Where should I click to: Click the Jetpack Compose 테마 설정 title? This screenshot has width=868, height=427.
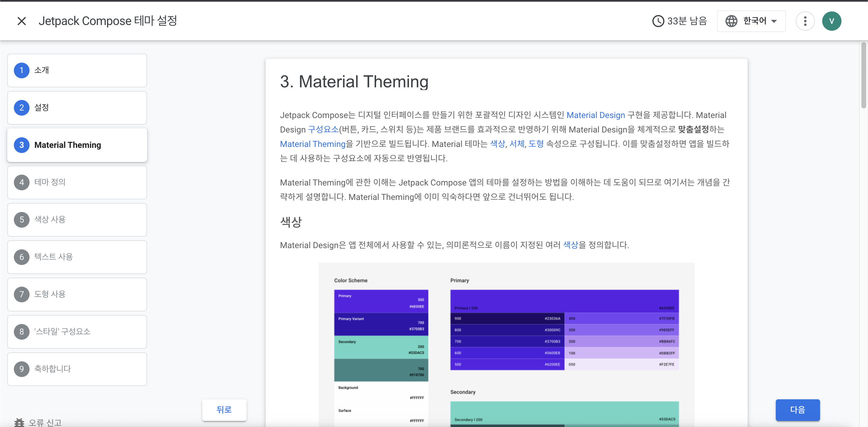[108, 21]
